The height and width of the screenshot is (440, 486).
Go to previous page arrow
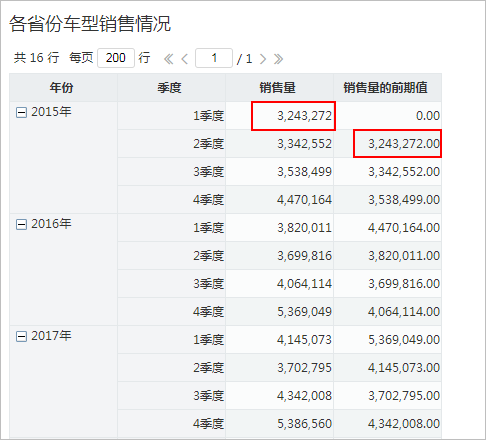(x=184, y=59)
